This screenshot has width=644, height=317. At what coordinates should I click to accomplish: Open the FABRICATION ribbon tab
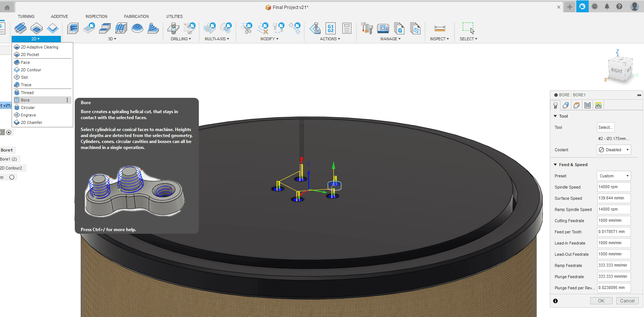coord(136,16)
